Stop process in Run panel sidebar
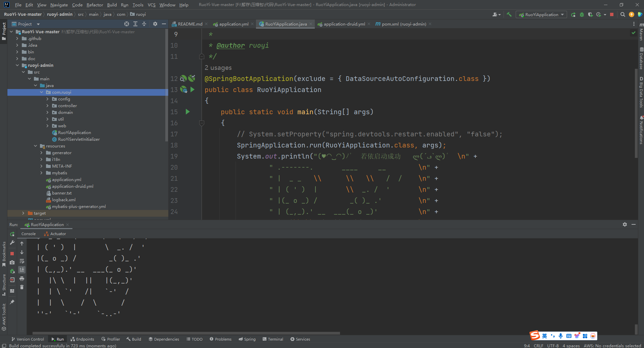644x348 pixels. coord(12,254)
